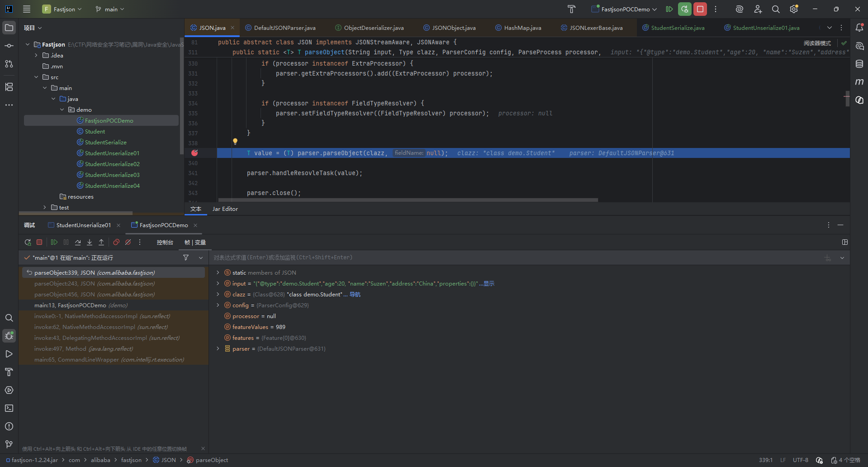
Task: Click the project tree horizontal scrollbar
Action: tap(76, 213)
